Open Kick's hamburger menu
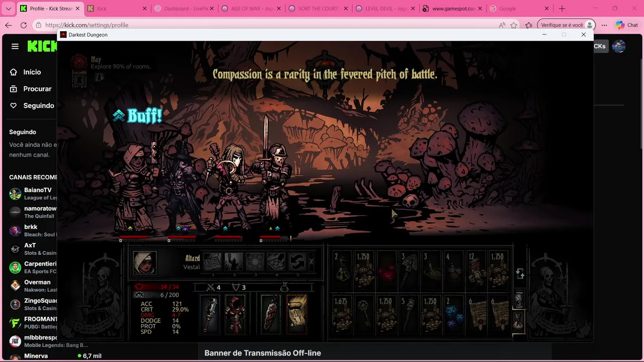Screen dimensions: 644x362 tap(15, 46)
